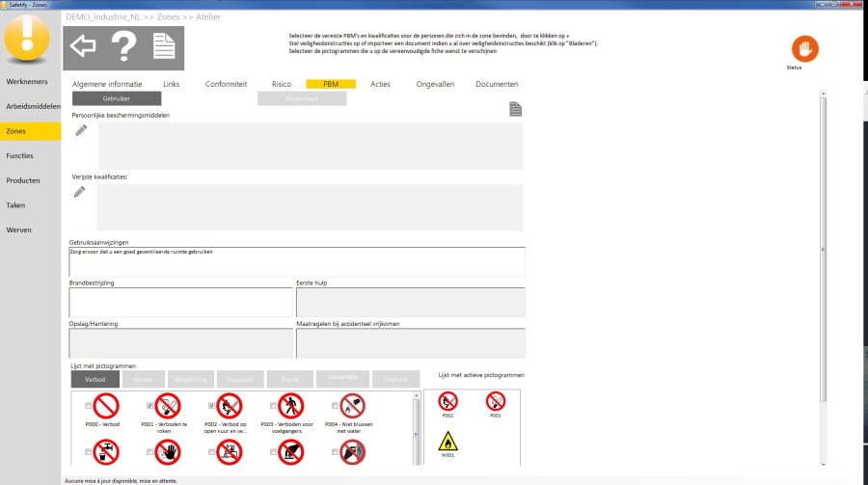
Task: Click the small document icon above PBM box
Action: pos(516,110)
